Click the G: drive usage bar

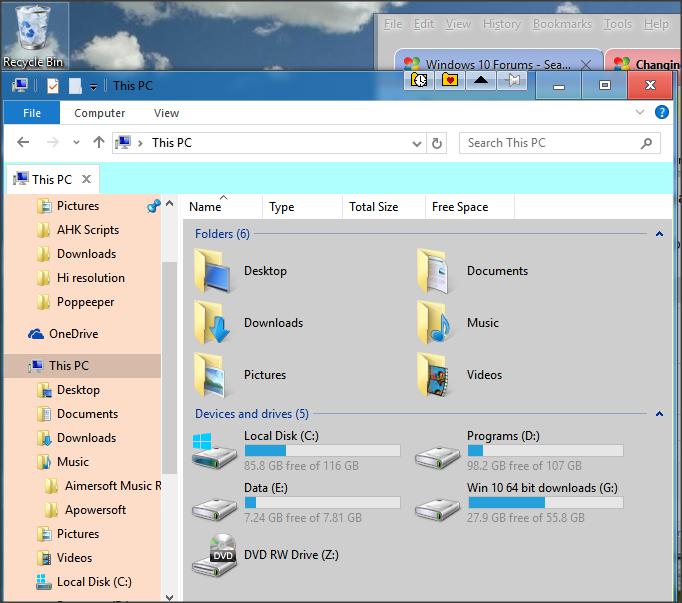tap(545, 503)
